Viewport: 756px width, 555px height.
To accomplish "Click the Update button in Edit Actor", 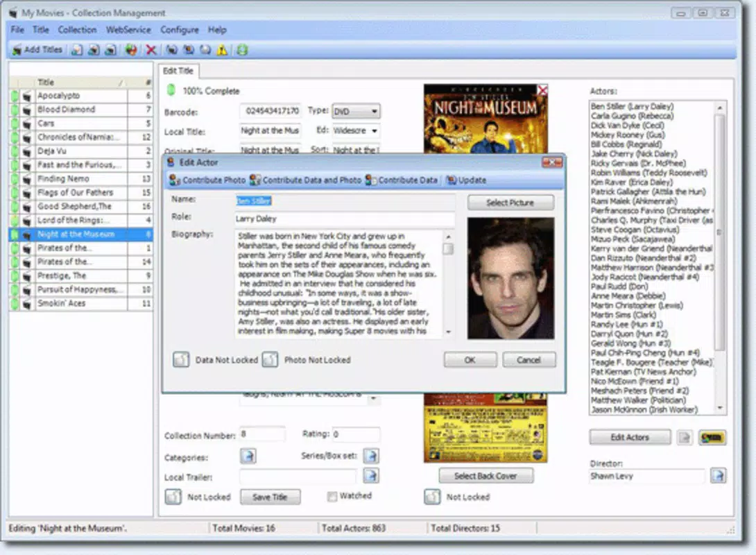I will point(466,180).
